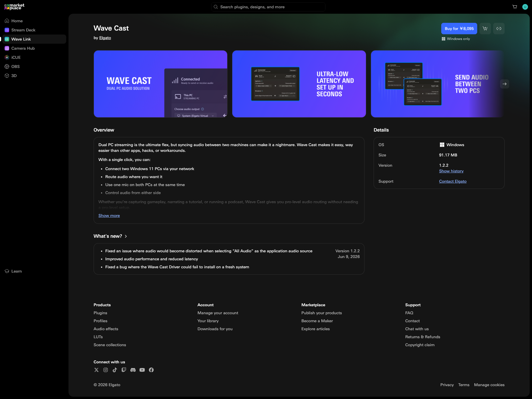The height and width of the screenshot is (399, 532).
Task: Open Plugins footer link
Action: coord(100,313)
